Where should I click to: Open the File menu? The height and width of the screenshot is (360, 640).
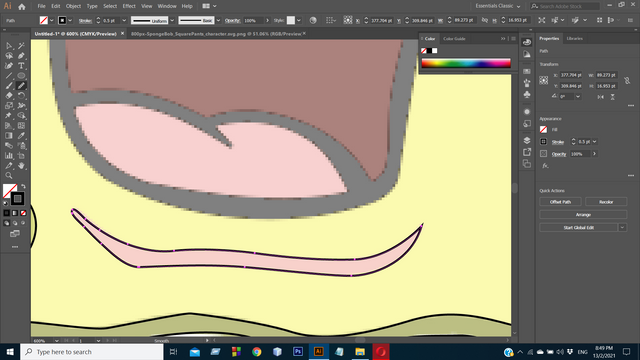42,6
